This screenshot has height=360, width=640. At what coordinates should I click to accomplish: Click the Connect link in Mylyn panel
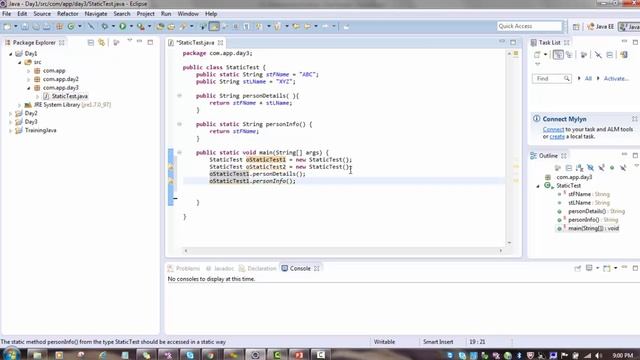tap(553, 129)
